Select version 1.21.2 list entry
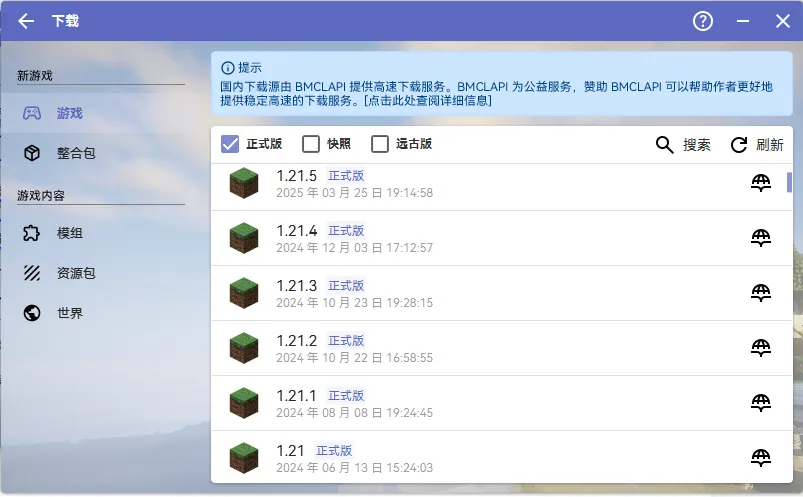 coord(480,348)
